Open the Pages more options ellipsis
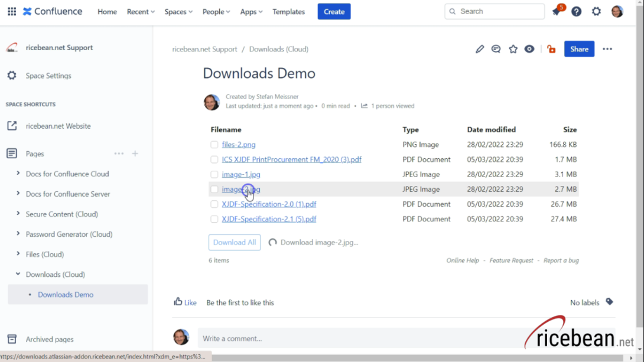The image size is (644, 362). click(119, 154)
